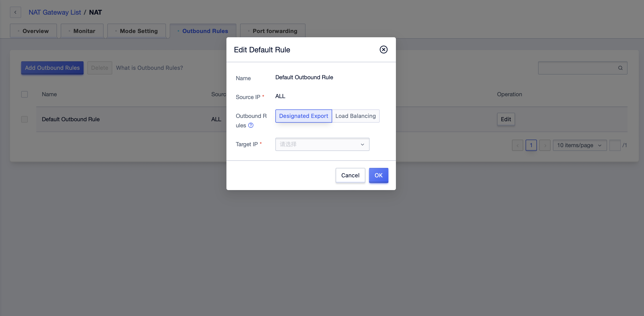Viewport: 644px width, 316px height.
Task: Go to next page arrow in pagination
Action: 545,145
